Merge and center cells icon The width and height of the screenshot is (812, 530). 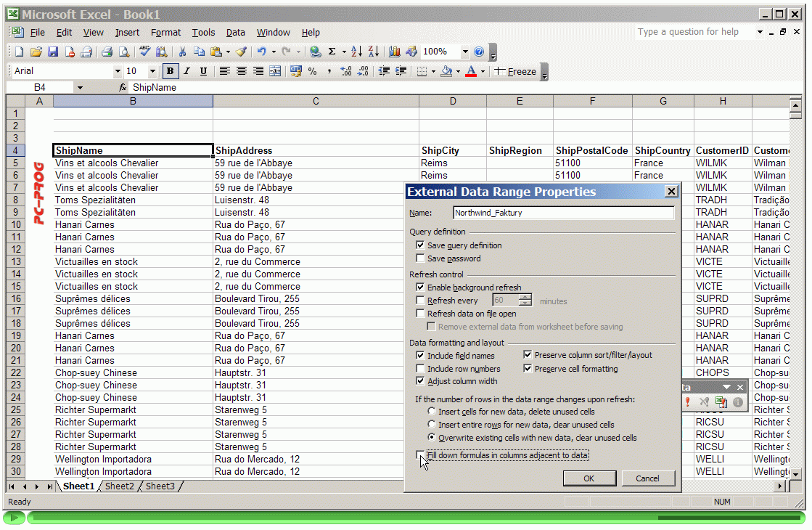(275, 71)
